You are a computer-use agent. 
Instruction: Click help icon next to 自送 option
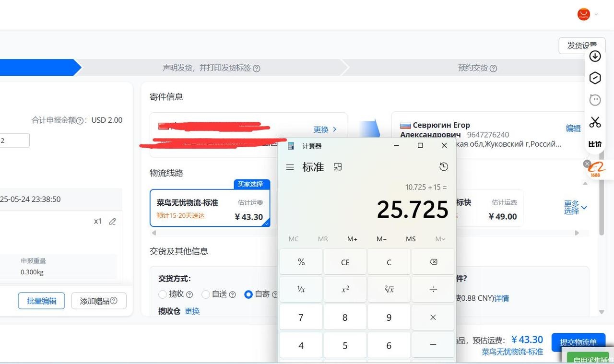[232, 294]
